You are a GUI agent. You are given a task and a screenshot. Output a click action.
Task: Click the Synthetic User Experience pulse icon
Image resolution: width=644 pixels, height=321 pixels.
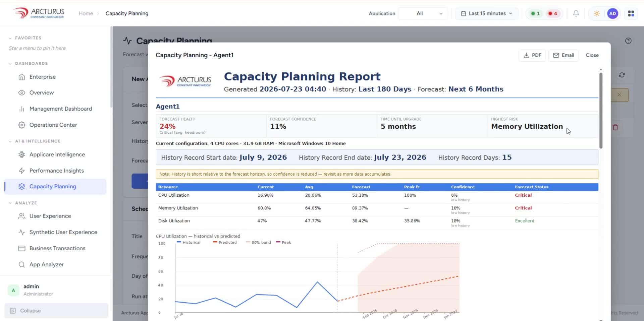point(22,232)
